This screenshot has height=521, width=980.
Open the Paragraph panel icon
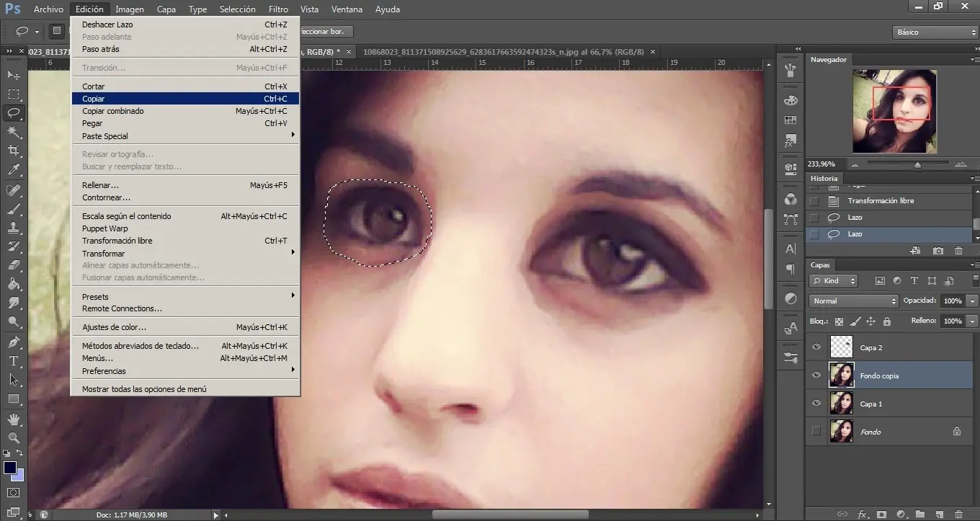[790, 270]
